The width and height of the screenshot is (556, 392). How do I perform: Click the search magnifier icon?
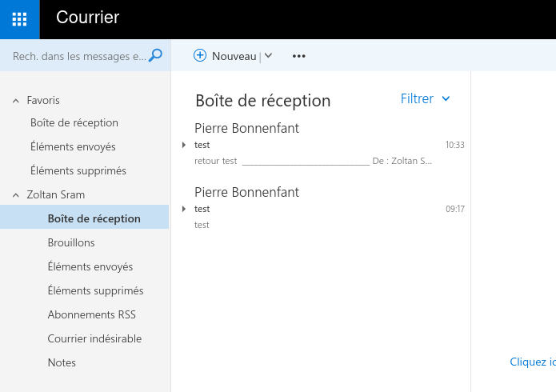(x=155, y=56)
